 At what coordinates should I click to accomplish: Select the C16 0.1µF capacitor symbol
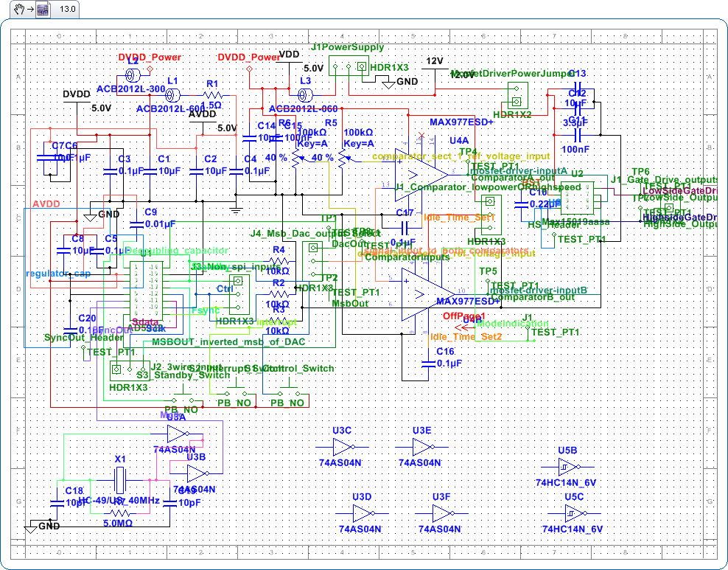(x=428, y=364)
